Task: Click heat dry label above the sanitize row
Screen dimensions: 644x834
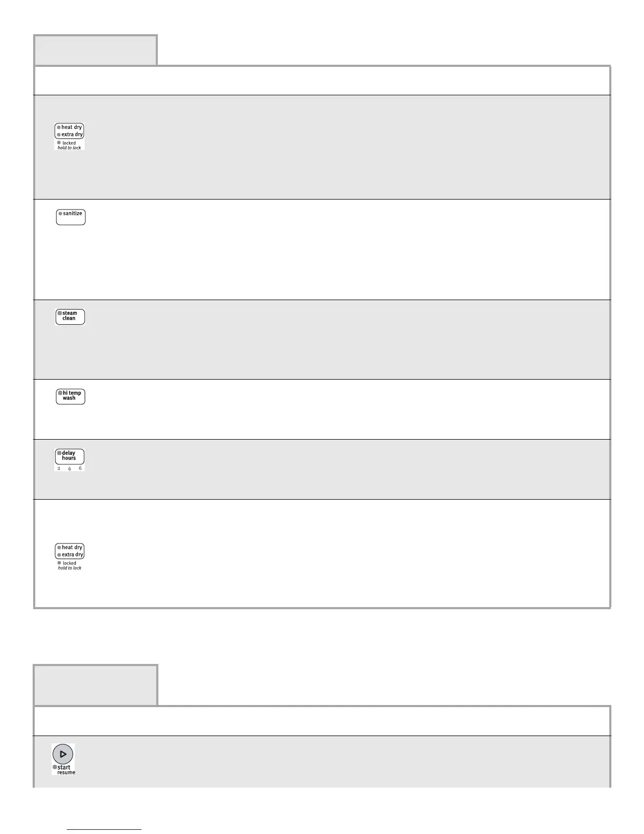Action: point(72,127)
